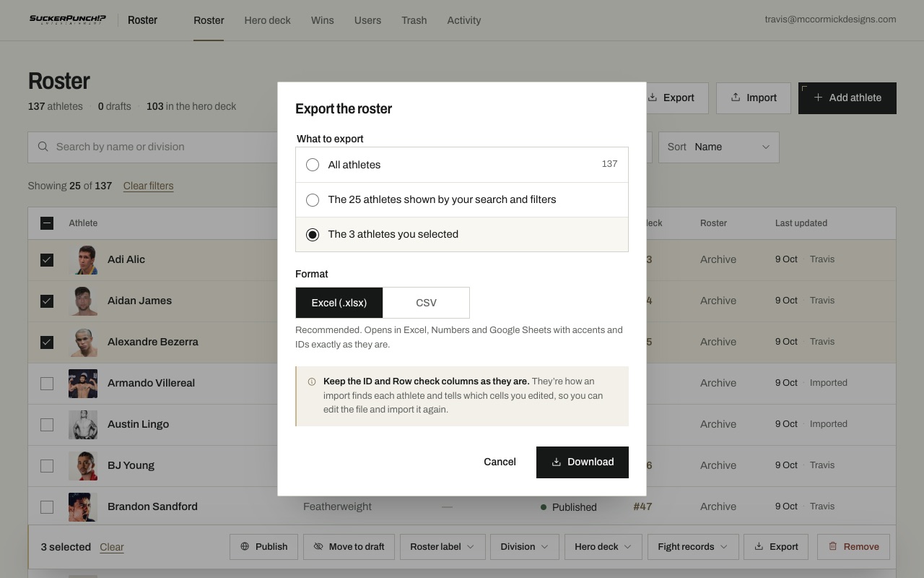The height and width of the screenshot is (578, 924).
Task: Clear the 3 selected athletes
Action: coord(112,547)
